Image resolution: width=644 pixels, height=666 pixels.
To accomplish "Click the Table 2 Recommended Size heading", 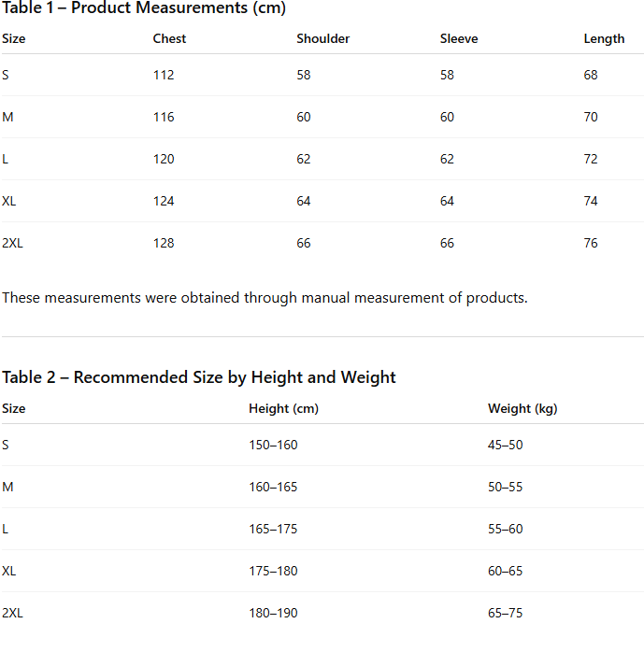I will coord(199,377).
